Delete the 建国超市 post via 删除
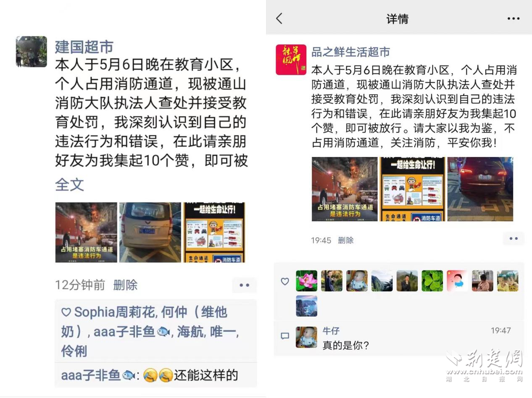The image size is (532, 398). (x=125, y=285)
